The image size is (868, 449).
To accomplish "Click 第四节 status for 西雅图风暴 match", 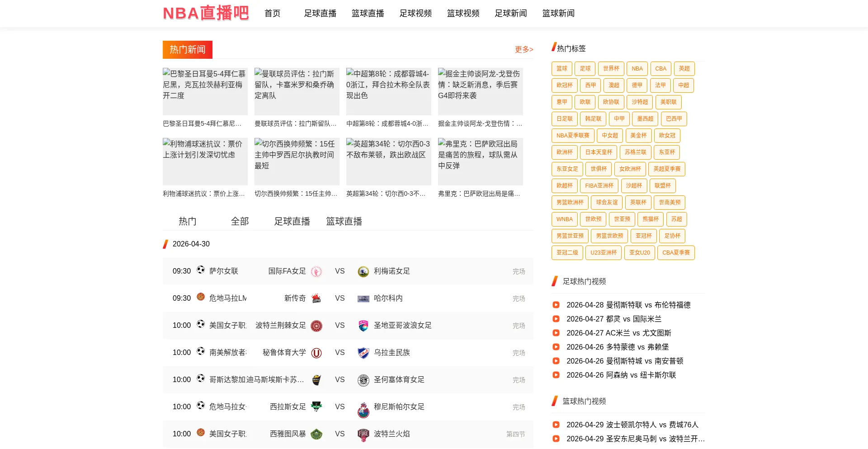I will (516, 434).
